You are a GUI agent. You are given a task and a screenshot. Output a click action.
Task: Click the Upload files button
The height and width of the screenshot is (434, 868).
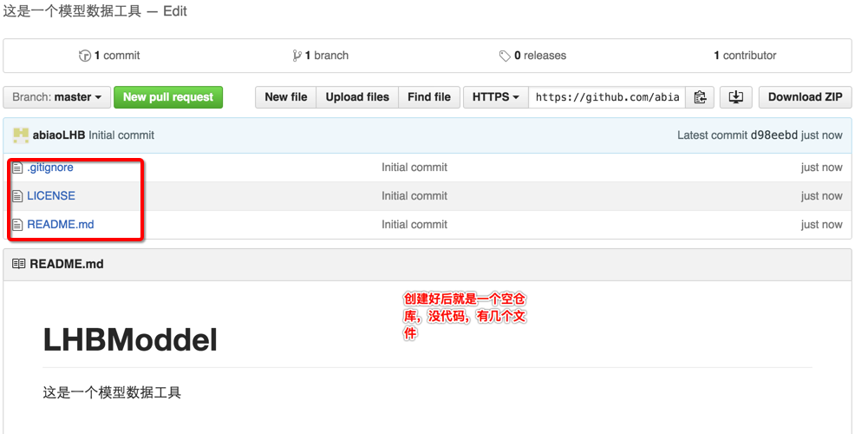[357, 97]
